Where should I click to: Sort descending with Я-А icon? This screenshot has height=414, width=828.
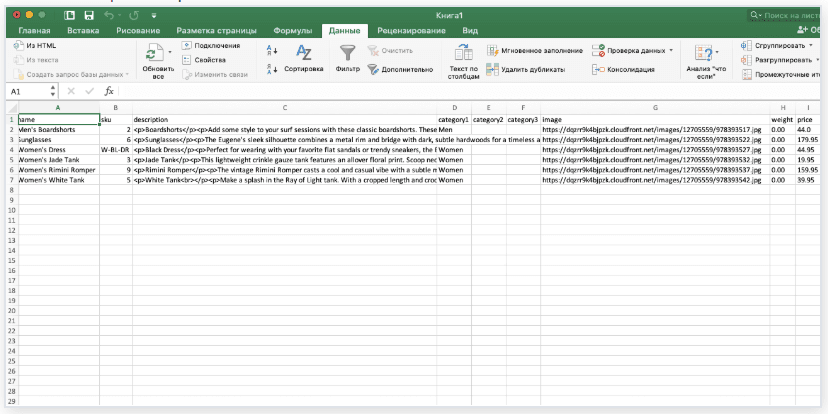coord(272,69)
